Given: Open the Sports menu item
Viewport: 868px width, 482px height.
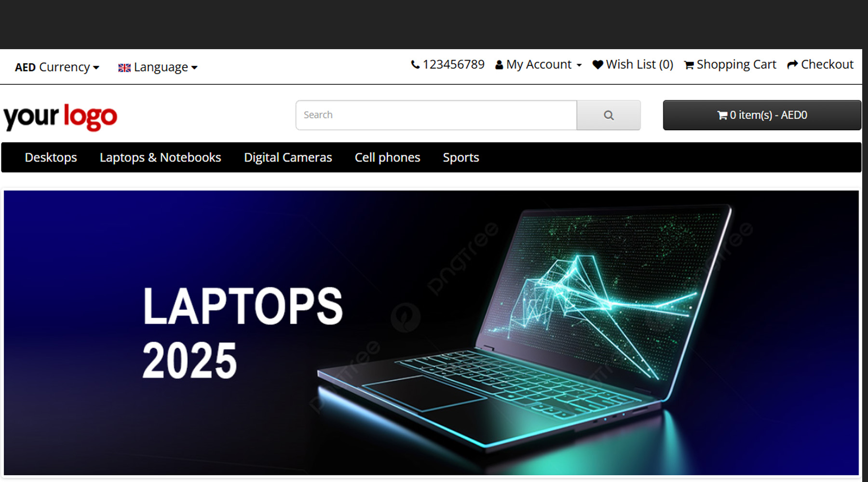Looking at the screenshot, I should [x=461, y=158].
